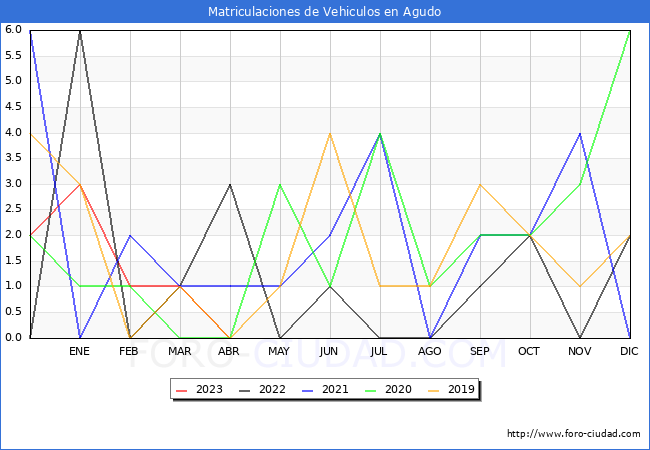Click the 5.5 y-axis value
Screen dimensions: 650x450
[13, 56]
